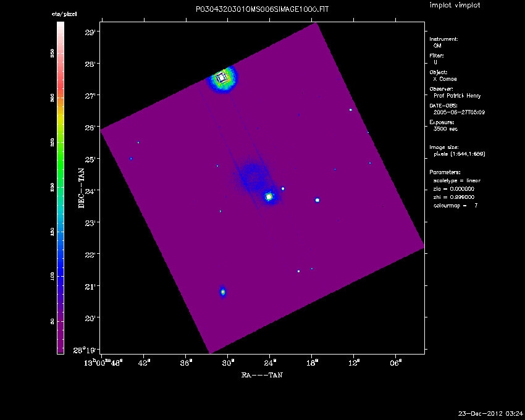Click the 100 colour bar tick label
This screenshot has width=525, height=420.
[x=52, y=276]
